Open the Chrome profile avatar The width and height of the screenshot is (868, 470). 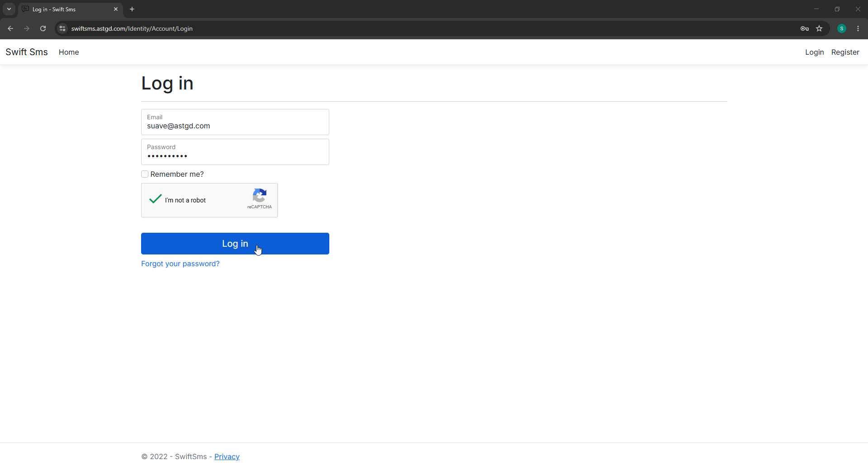841,28
